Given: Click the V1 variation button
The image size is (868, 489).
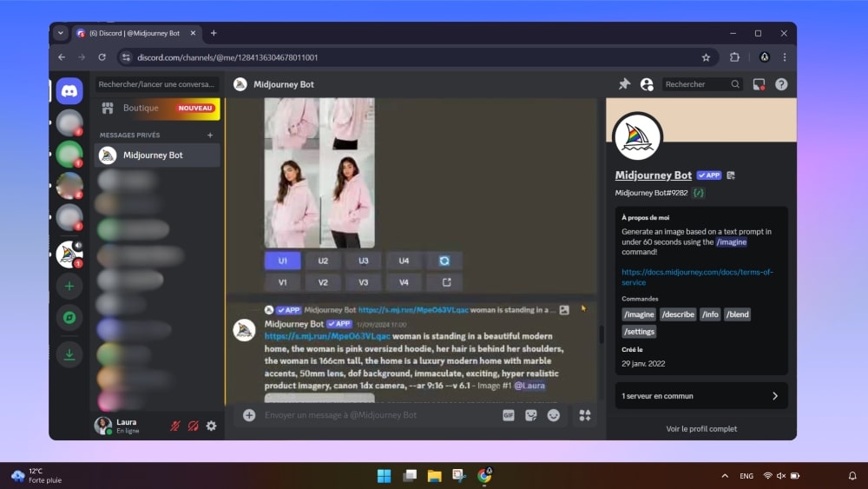Looking at the screenshot, I should click(283, 282).
